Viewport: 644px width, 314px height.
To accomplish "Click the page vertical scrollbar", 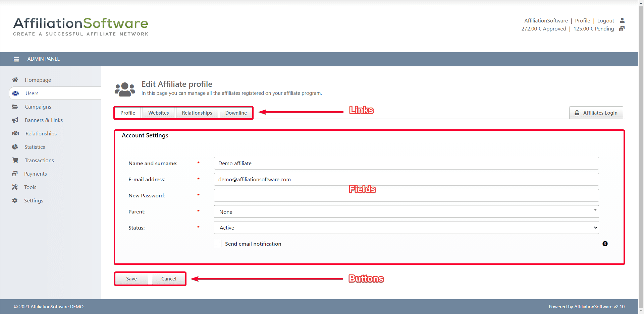I will [641, 157].
